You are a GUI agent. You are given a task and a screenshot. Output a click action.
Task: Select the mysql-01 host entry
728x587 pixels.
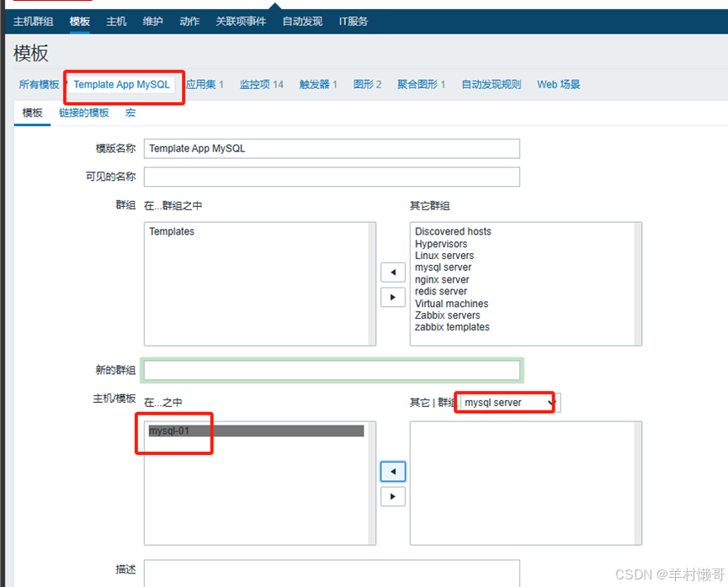coord(257,431)
